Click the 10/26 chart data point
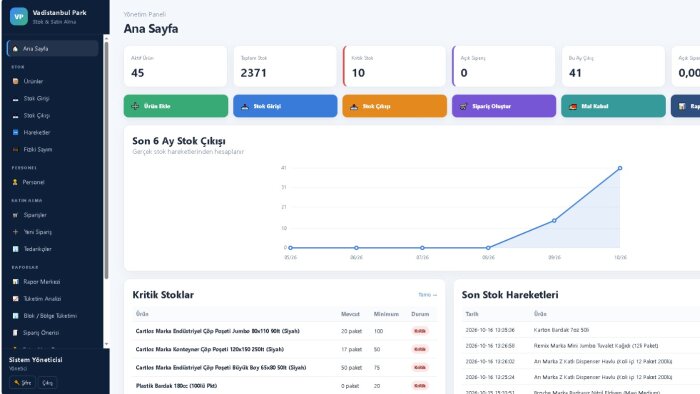Screen dimensions: 700x394 620,168
